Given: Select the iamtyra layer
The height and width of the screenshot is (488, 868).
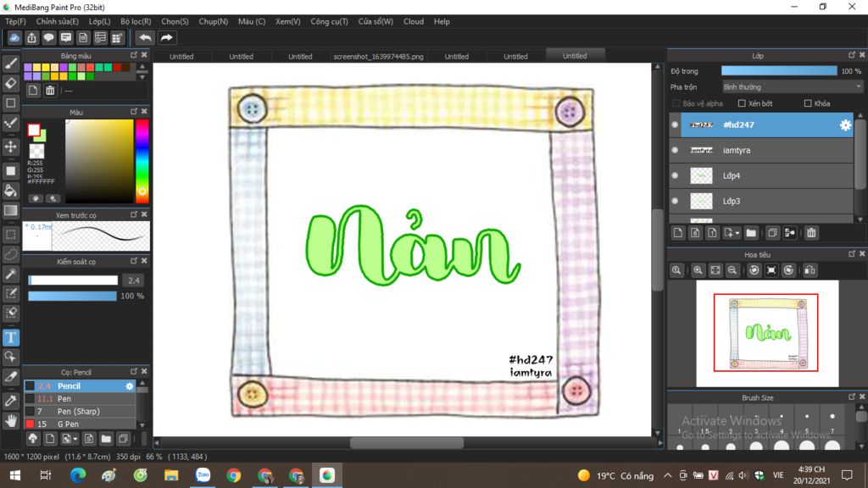Looking at the screenshot, I should point(762,150).
